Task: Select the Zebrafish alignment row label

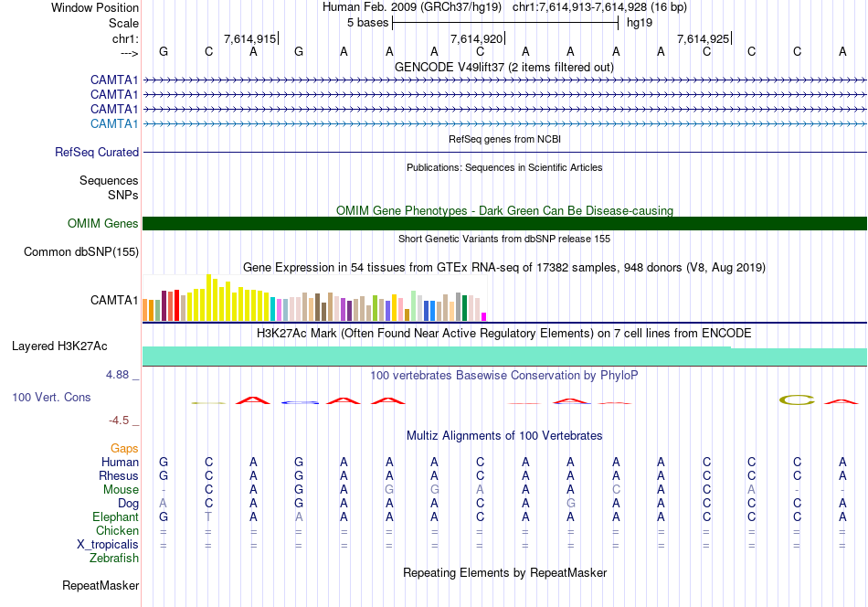Action: tap(114, 559)
